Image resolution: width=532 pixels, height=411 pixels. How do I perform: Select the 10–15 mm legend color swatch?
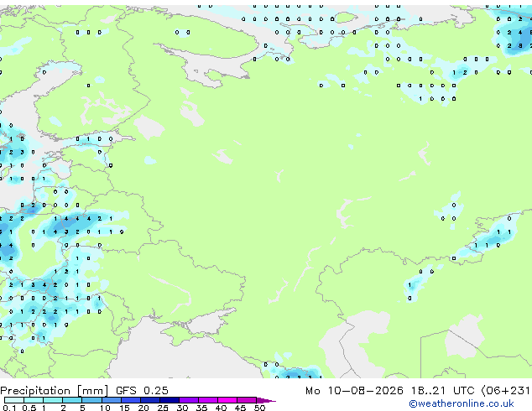point(111,400)
